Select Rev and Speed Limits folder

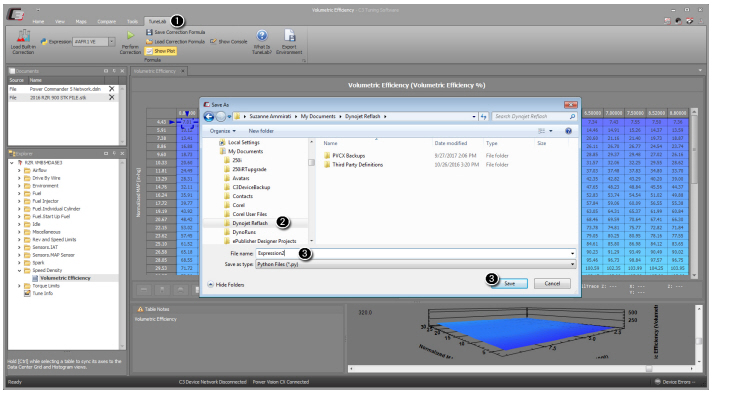(x=54, y=240)
